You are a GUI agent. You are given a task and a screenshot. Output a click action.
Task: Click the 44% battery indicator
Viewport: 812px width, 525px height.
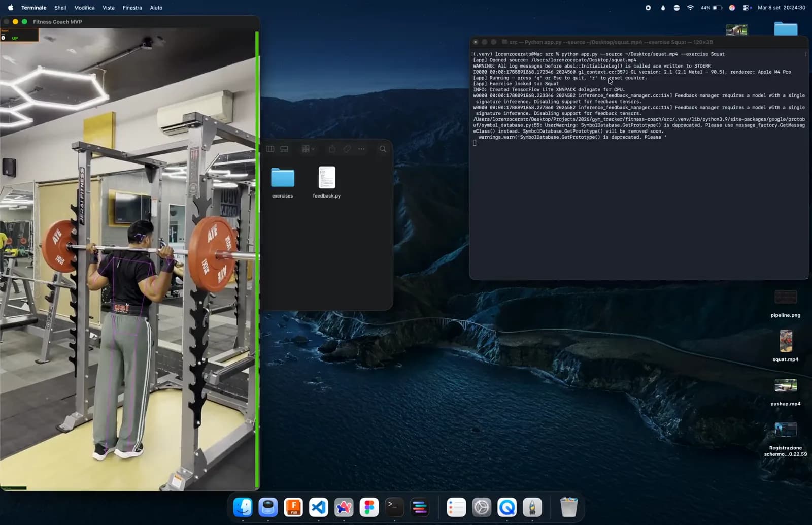pos(712,8)
